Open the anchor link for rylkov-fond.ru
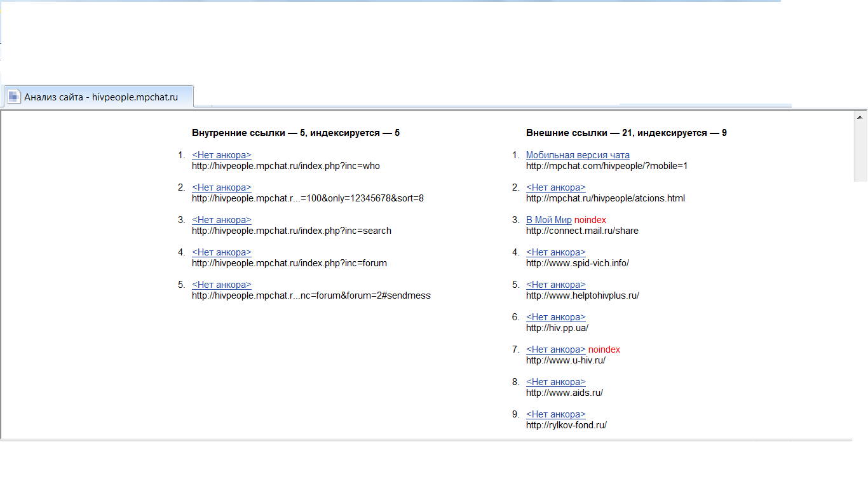868x488 pixels. click(x=555, y=414)
